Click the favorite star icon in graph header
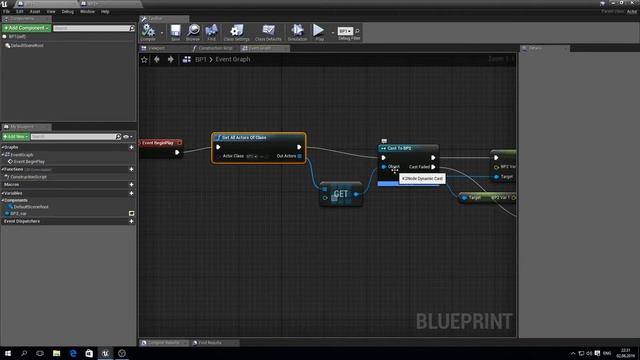640x360 pixels. pyautogui.click(x=144, y=60)
